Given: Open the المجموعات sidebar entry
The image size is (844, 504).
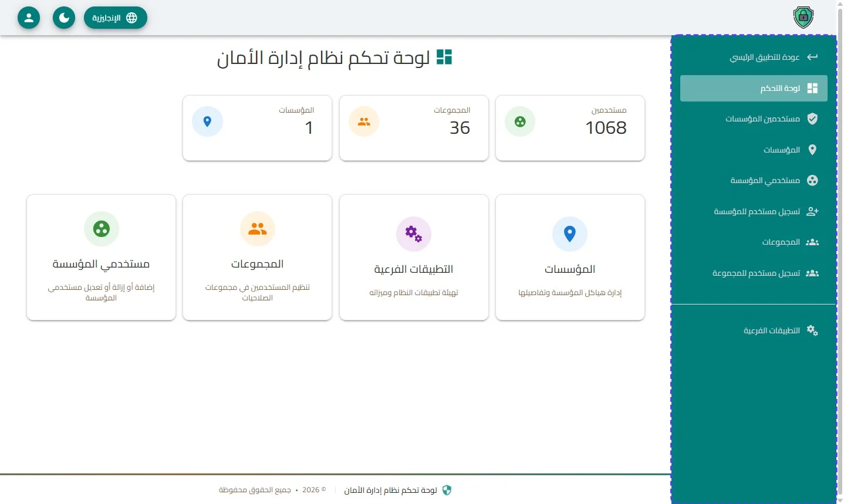Looking at the screenshot, I should coord(754,242).
